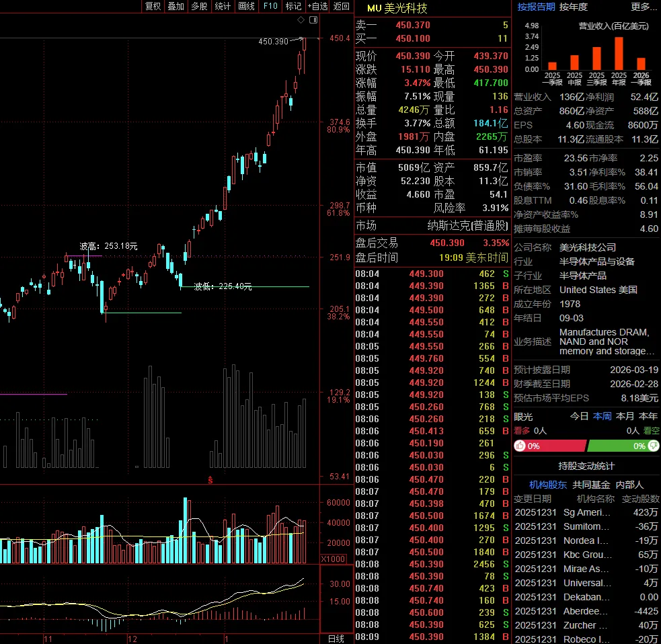The height and width of the screenshot is (644, 661).
Task: Open the 叠加 overlay option
Action: tap(176, 6)
